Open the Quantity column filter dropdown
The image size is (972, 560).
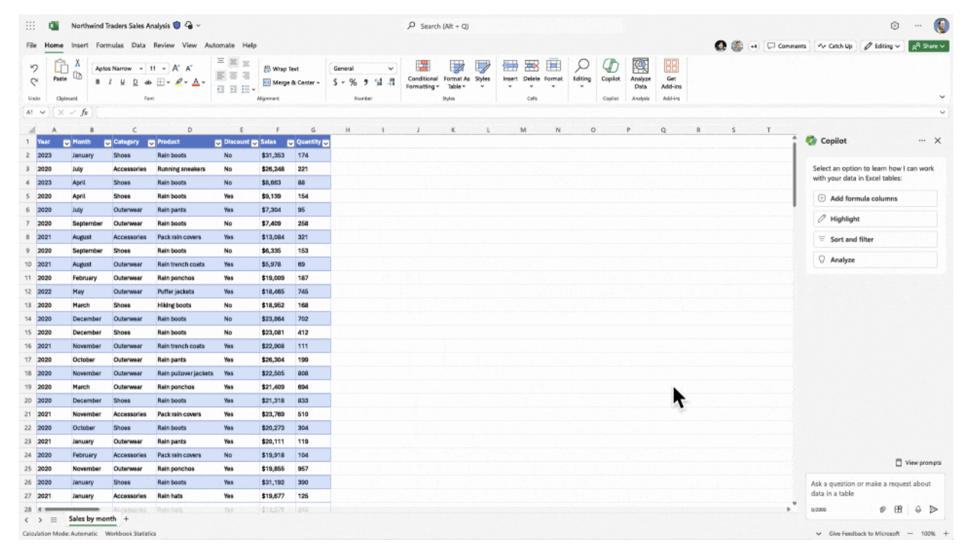(x=326, y=141)
